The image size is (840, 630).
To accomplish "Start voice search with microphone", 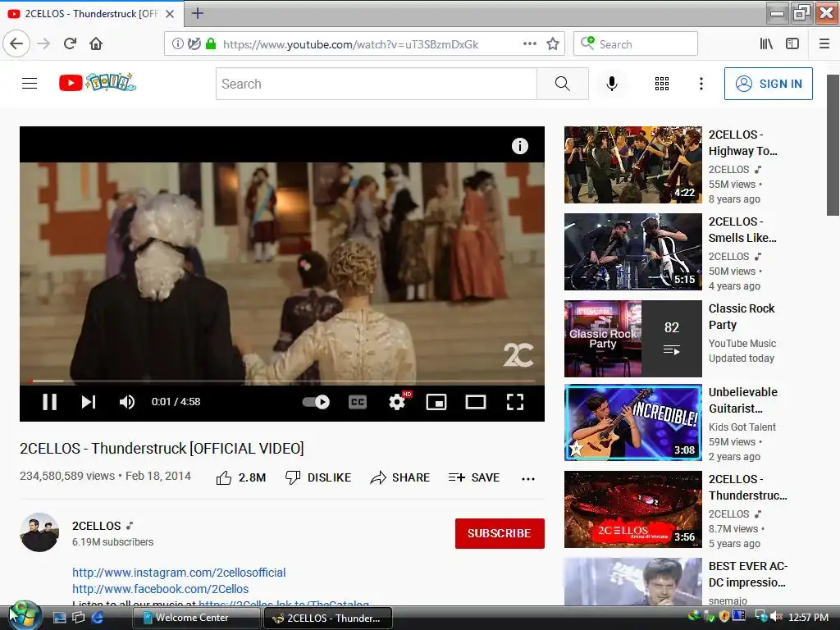I will click(612, 84).
